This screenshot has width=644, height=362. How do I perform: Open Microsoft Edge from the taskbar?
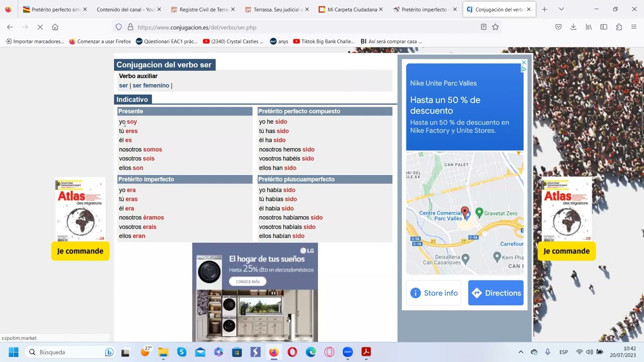tap(311, 352)
